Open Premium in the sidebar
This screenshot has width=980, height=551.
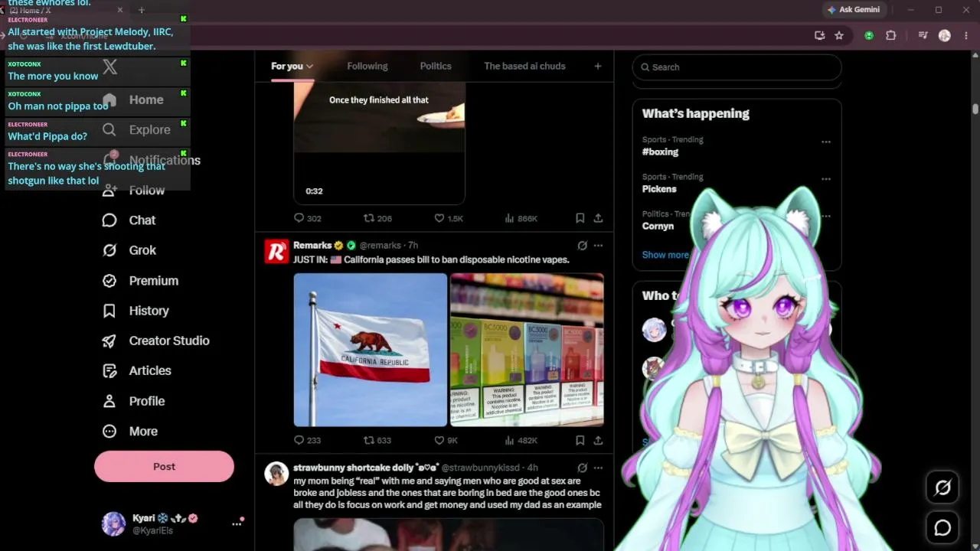tap(141, 281)
